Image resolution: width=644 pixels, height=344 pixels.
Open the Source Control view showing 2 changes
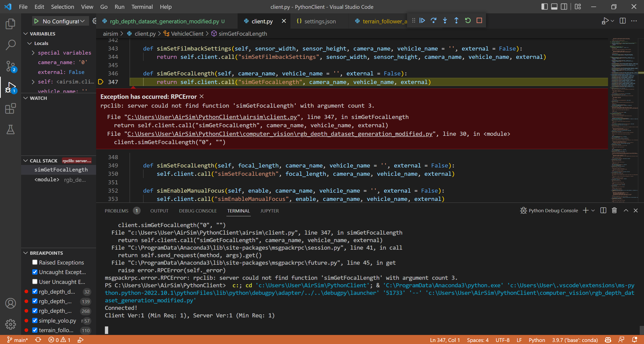[10, 66]
